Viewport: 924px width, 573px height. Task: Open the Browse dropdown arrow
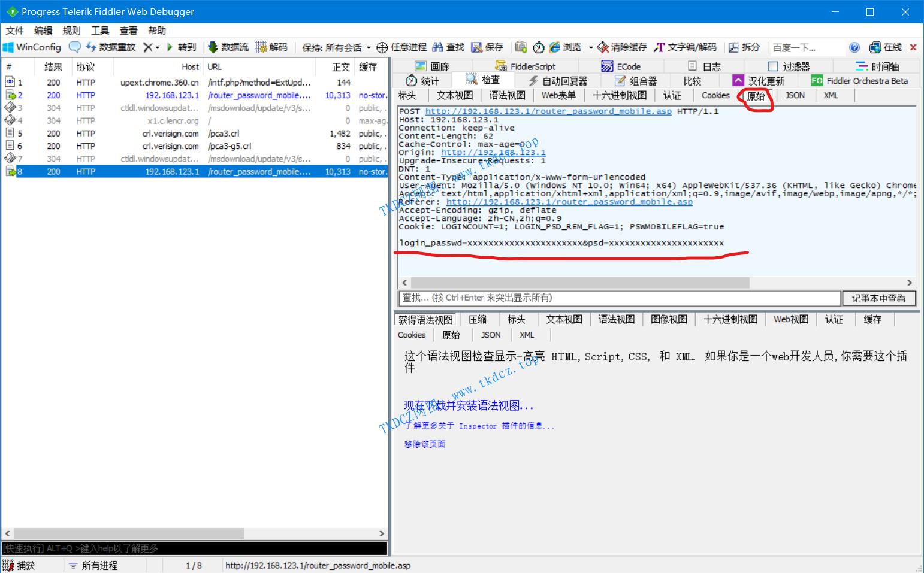coord(591,47)
